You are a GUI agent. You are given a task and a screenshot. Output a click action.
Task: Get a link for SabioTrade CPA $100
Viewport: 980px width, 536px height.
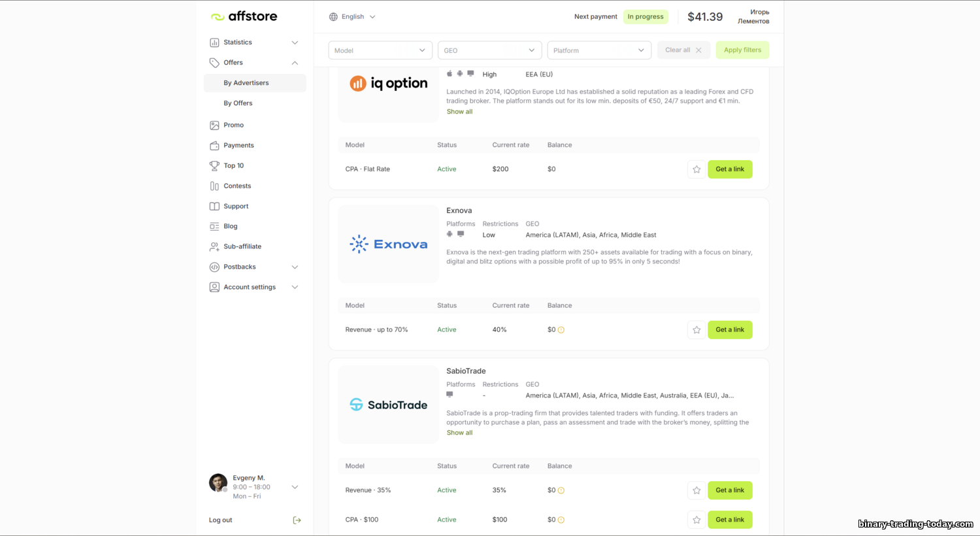point(730,520)
